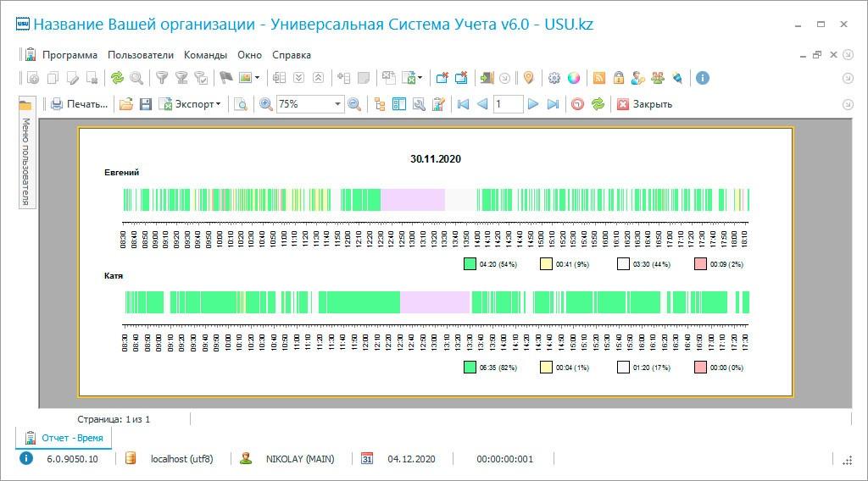Screen dimensions: 868x481
Task: Open the Окно menu
Action: pyautogui.click(x=250, y=55)
